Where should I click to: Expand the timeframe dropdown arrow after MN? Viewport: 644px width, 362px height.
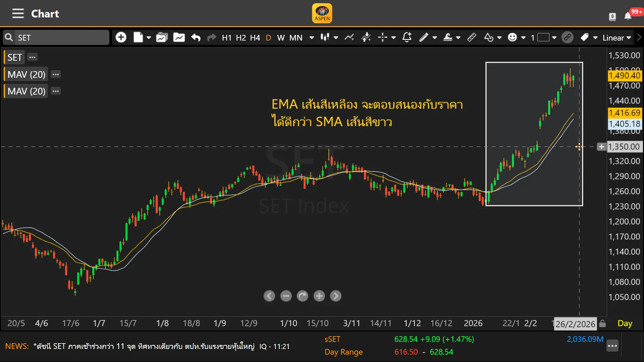coord(312,38)
